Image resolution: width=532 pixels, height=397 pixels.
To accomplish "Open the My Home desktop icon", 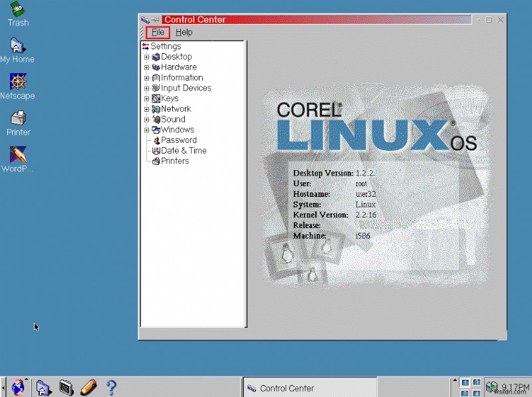I will click(17, 51).
